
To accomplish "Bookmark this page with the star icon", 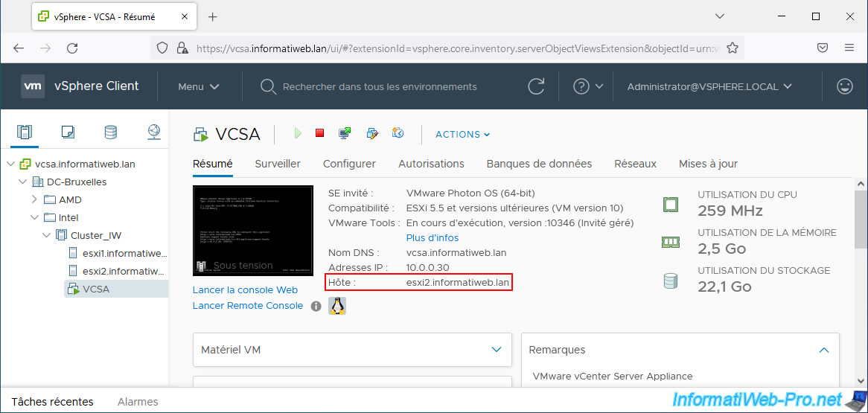I will tap(733, 48).
